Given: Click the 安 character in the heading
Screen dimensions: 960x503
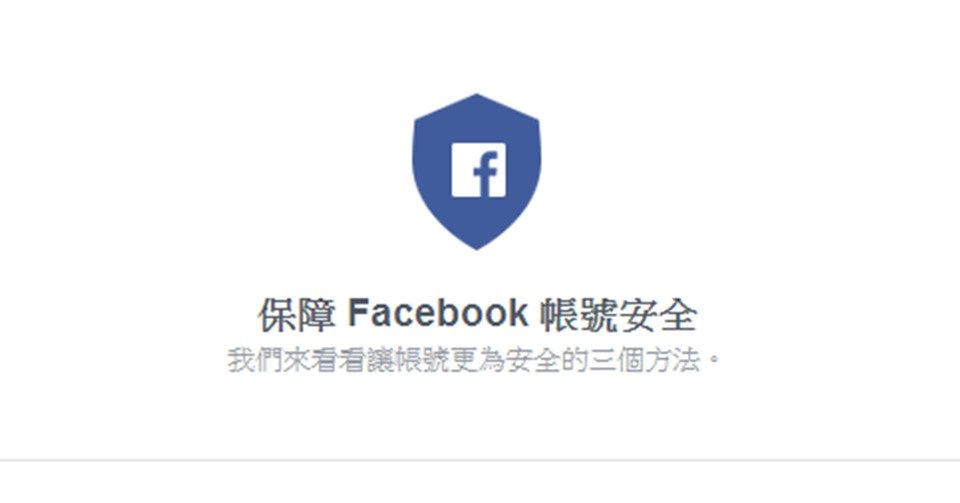Looking at the screenshot, I should pyautogui.click(x=639, y=315).
